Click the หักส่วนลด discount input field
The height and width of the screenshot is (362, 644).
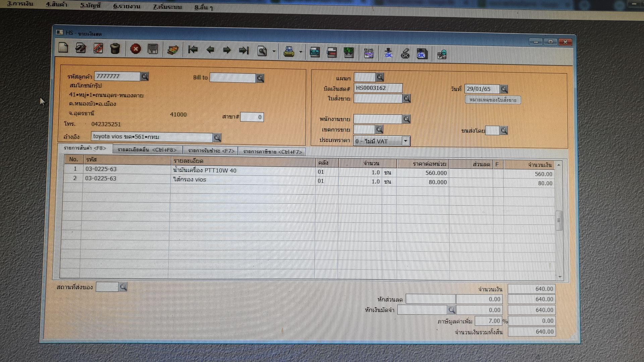click(430, 299)
